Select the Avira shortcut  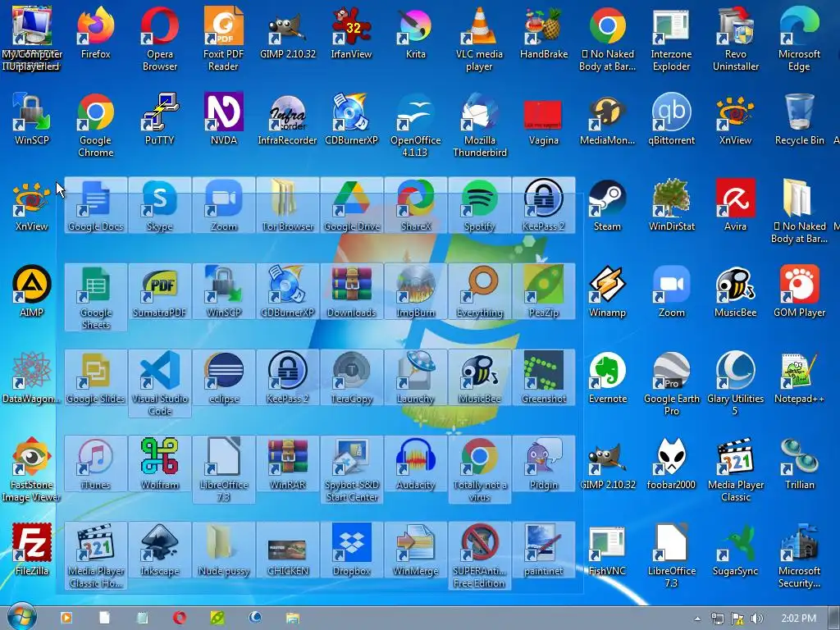pos(736,205)
